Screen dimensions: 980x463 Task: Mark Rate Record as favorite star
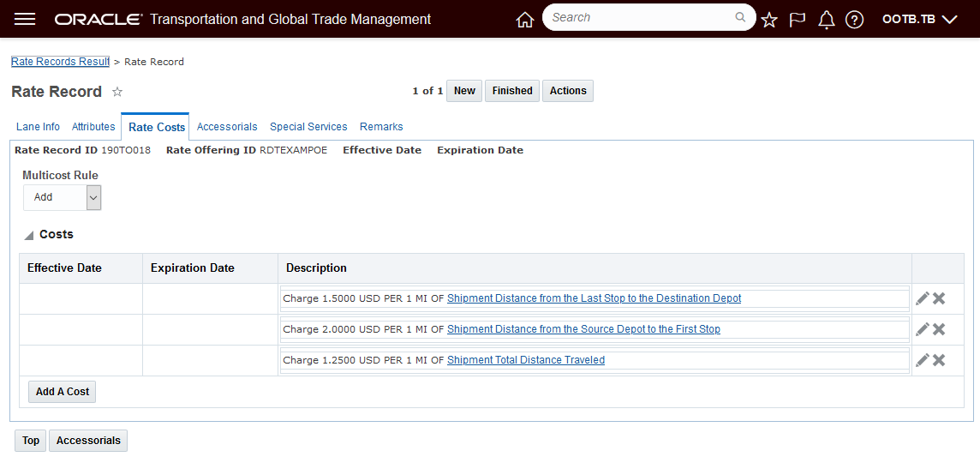click(117, 92)
